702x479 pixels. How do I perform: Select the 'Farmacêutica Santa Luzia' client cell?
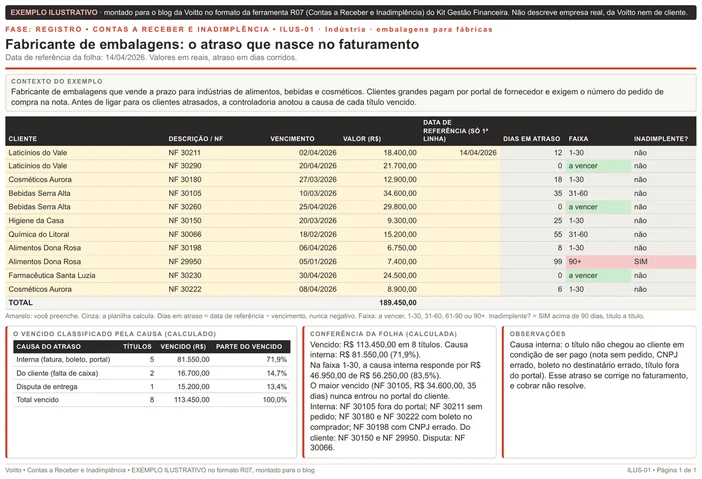pos(52,275)
